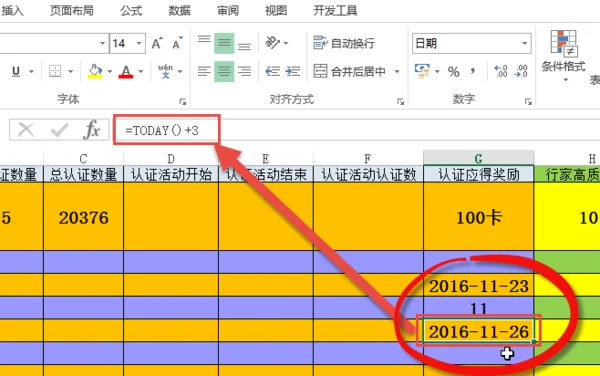Screen dimensions: 600x376
Task: Click the phonetic guide wén icon
Action: tap(165, 71)
